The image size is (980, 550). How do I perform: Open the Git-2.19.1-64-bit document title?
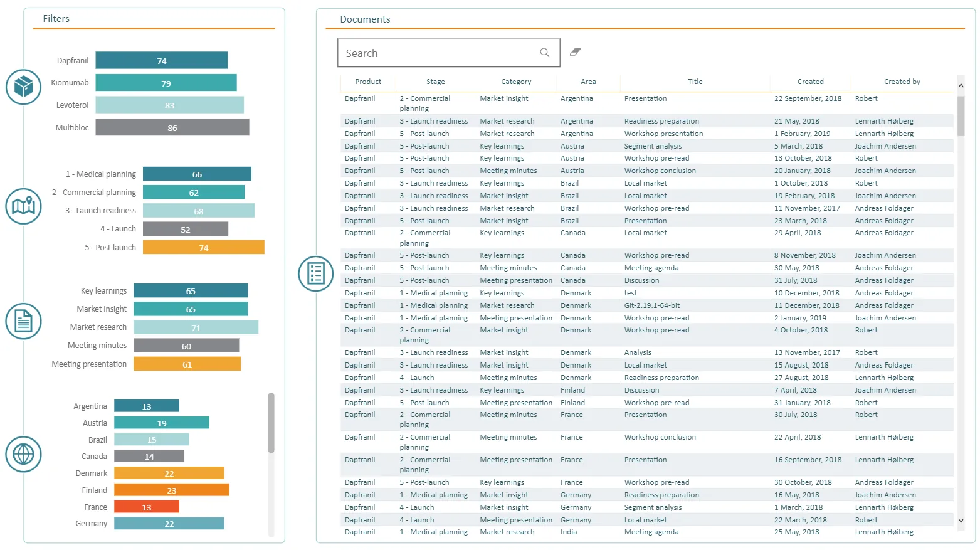click(652, 305)
